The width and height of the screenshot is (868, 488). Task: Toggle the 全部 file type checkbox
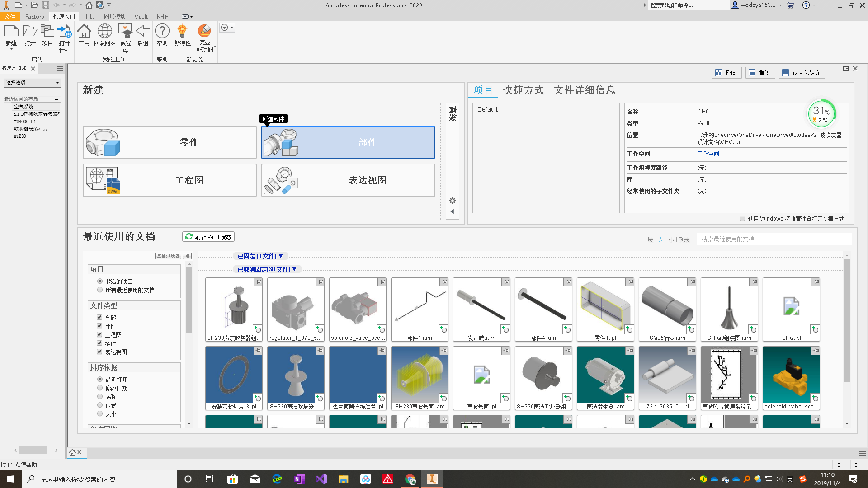tap(99, 318)
